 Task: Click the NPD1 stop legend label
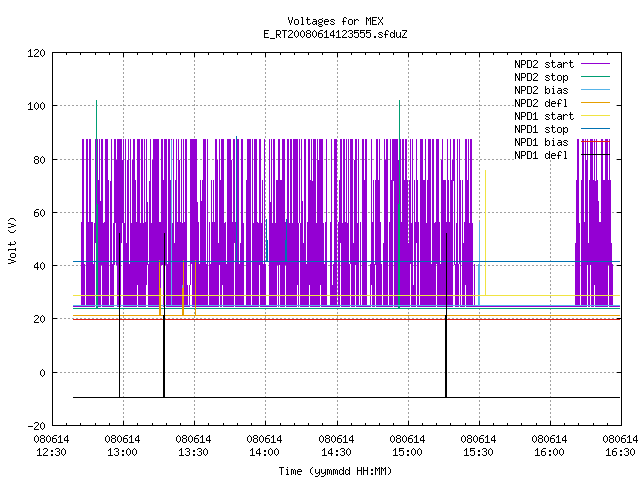(541, 129)
